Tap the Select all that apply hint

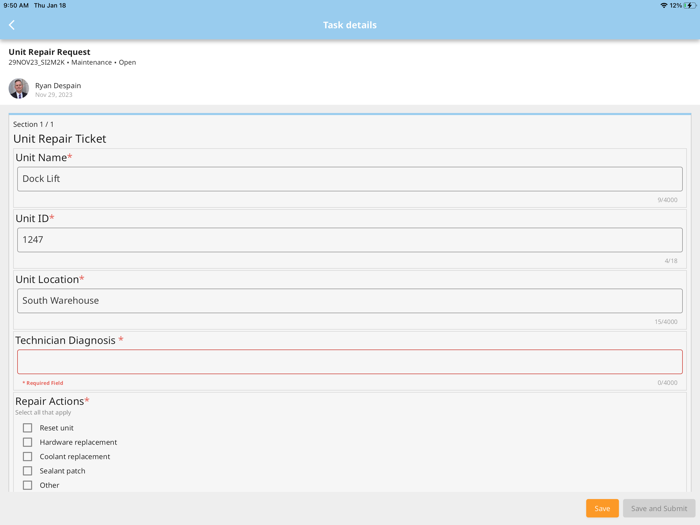point(43,412)
